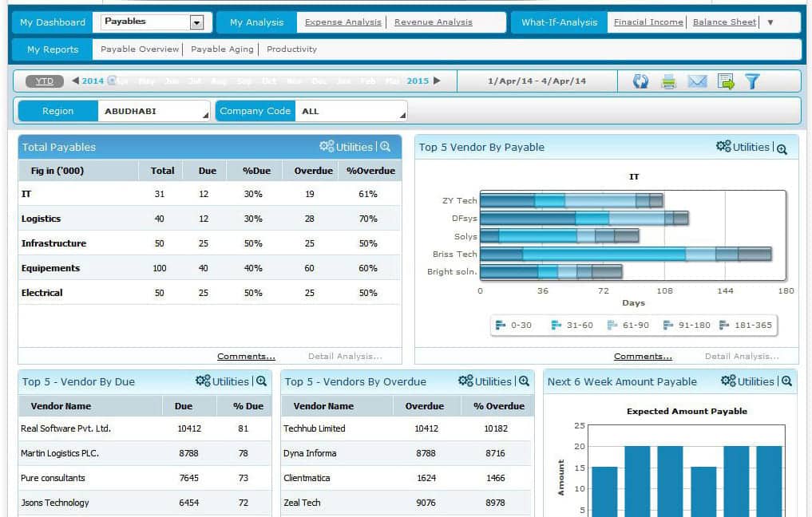Toggle the 181-365 days legend series
Screen dimensions: 812x517
[x=745, y=325]
